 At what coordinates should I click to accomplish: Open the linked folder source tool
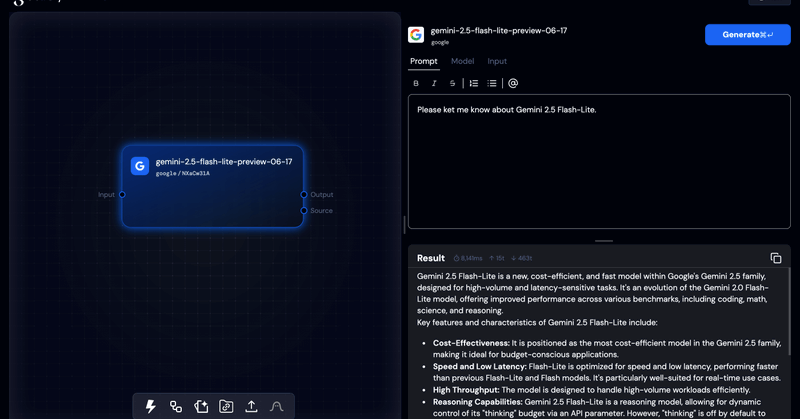click(x=226, y=406)
